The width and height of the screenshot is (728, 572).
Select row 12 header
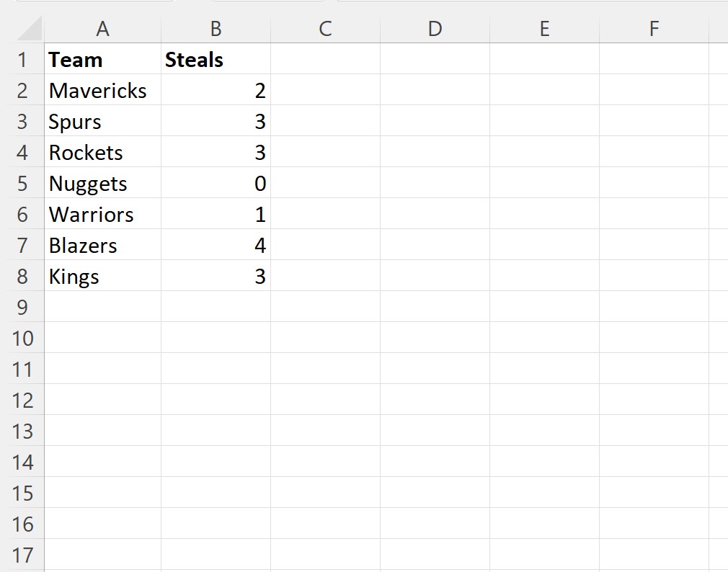click(x=22, y=400)
